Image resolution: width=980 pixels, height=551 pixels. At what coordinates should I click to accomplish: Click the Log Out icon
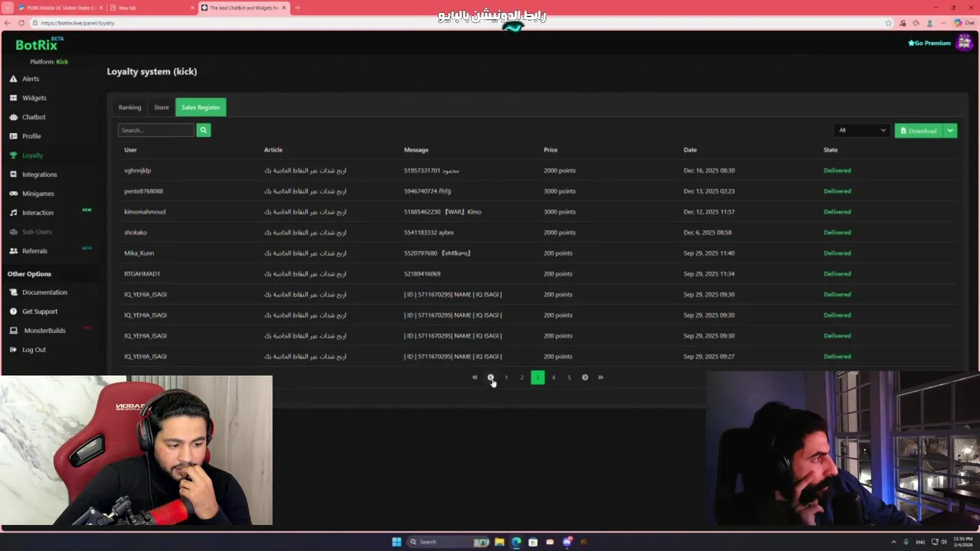[x=13, y=350]
